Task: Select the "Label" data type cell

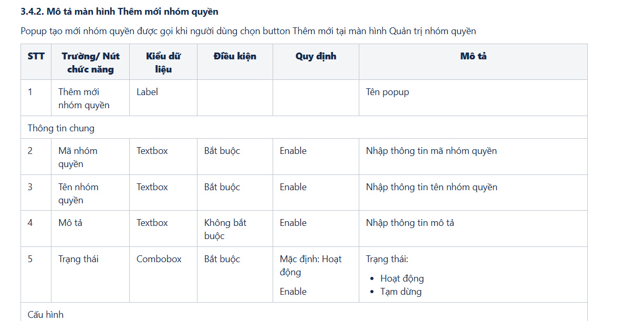Action: click(147, 92)
